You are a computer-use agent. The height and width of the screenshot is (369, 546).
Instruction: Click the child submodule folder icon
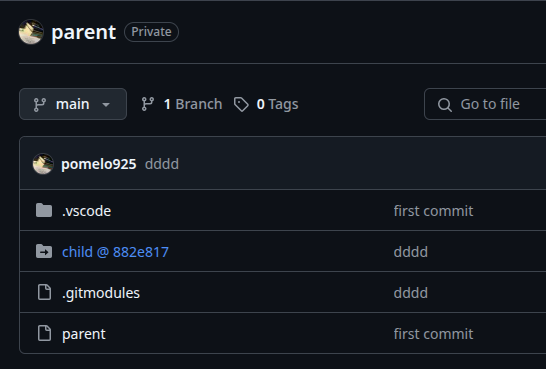(x=44, y=252)
